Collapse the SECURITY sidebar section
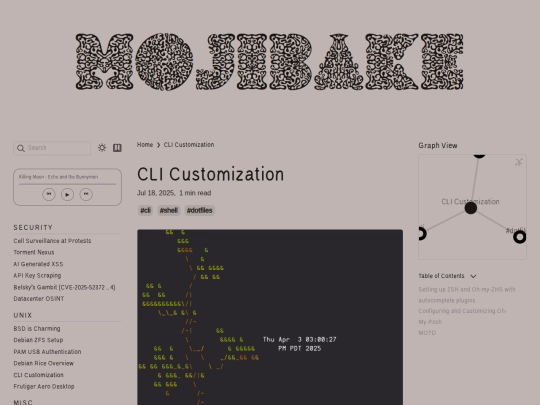 pos(33,228)
